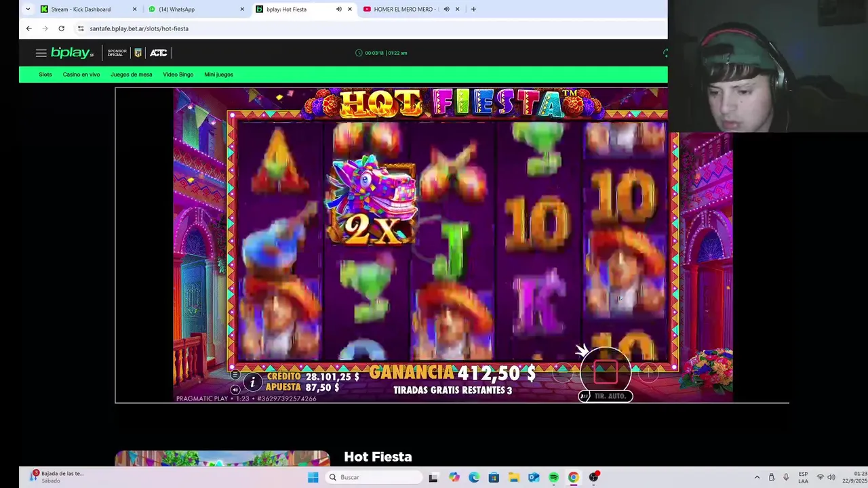868x488 pixels.
Task: Click TIRADAS GRATIS RESTANTES 3 text
Action: [x=453, y=390]
